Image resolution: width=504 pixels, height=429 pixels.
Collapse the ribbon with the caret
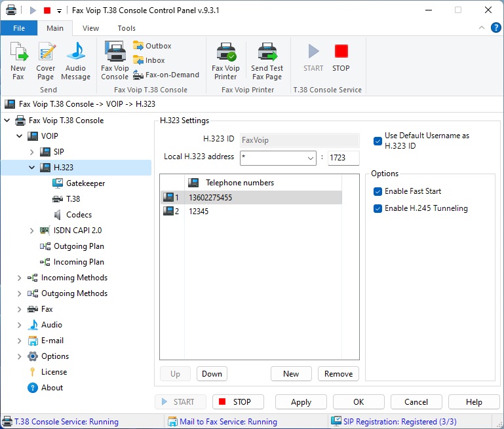482,28
